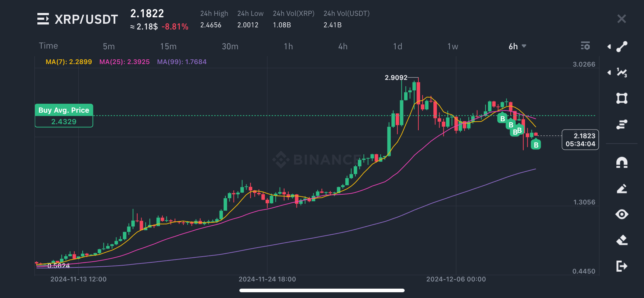Select the rectangle shape tool
The image size is (644, 298).
(x=622, y=98)
